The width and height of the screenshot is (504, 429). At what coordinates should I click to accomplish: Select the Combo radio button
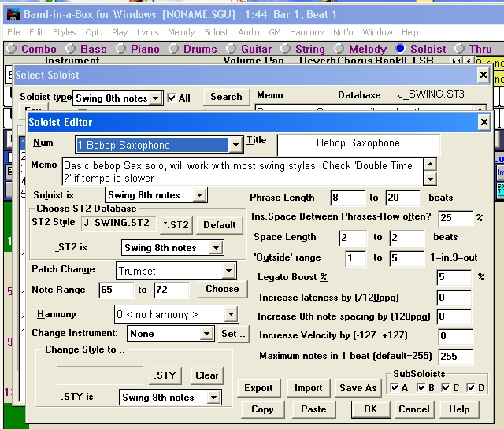coord(12,49)
